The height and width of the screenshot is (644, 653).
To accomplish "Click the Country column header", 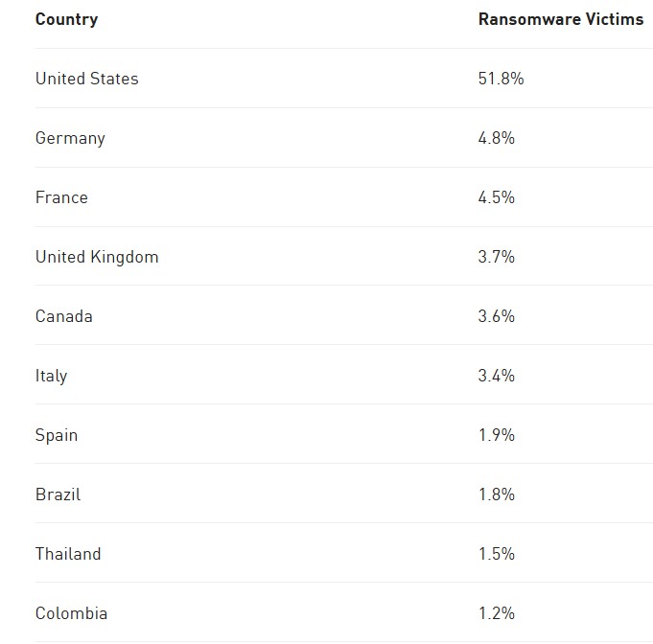I will [66, 19].
